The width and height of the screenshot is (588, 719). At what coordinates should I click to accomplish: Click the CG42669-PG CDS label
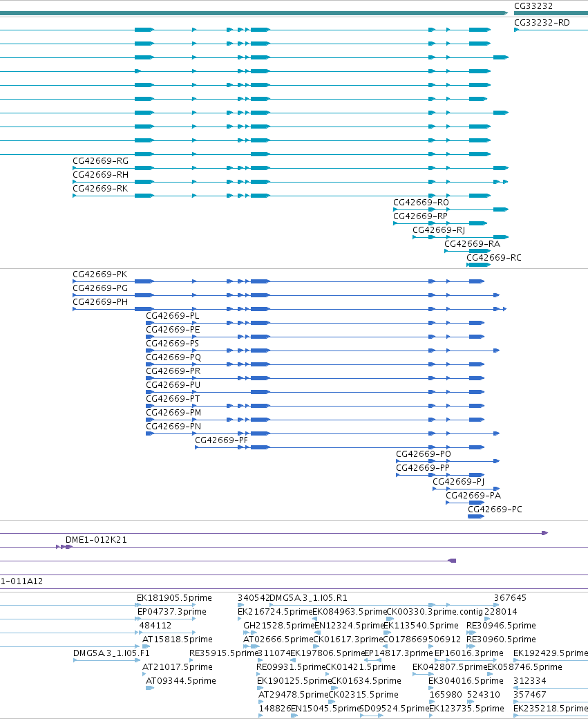pos(100,288)
